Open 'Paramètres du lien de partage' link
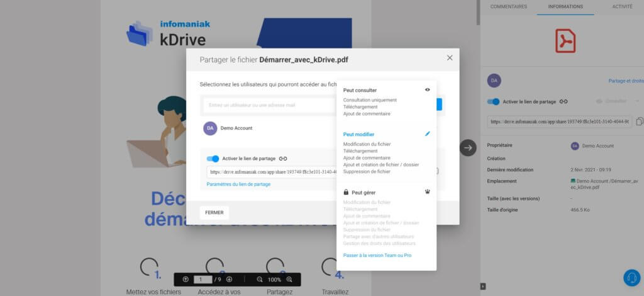Screen dimensions: 644x296 (238, 184)
